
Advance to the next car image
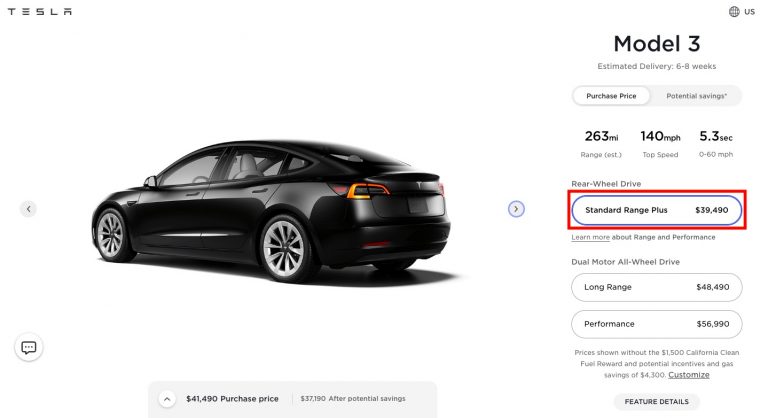pos(516,209)
